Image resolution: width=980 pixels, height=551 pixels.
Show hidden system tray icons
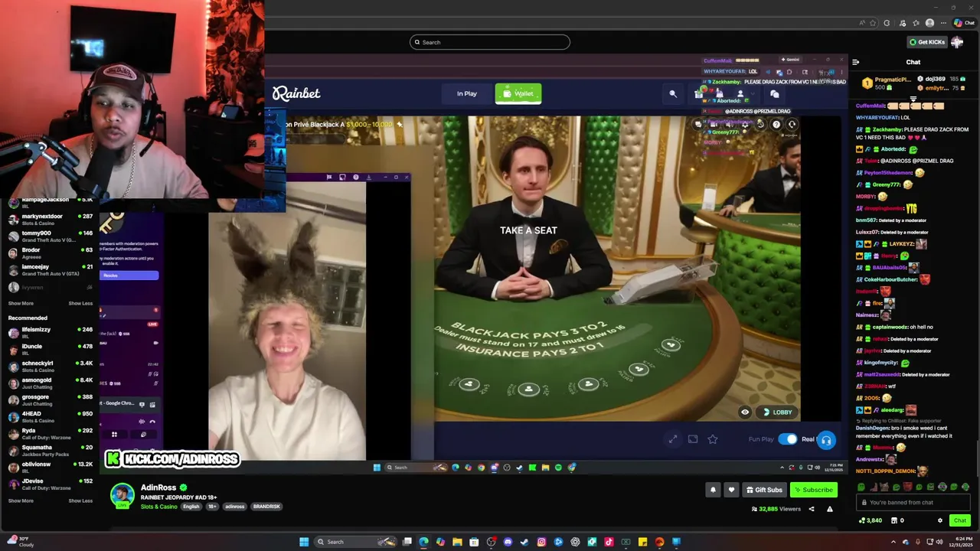click(893, 542)
